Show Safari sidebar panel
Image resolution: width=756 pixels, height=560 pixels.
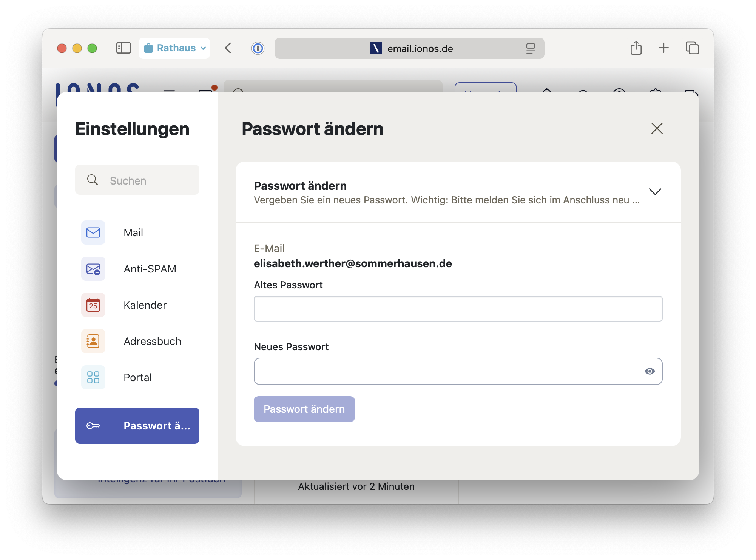tap(123, 48)
